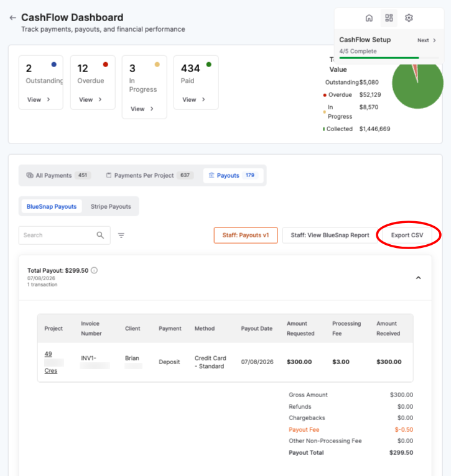
Task: Select the BlueSnap Payouts toggle
Action: pyautogui.click(x=52, y=206)
